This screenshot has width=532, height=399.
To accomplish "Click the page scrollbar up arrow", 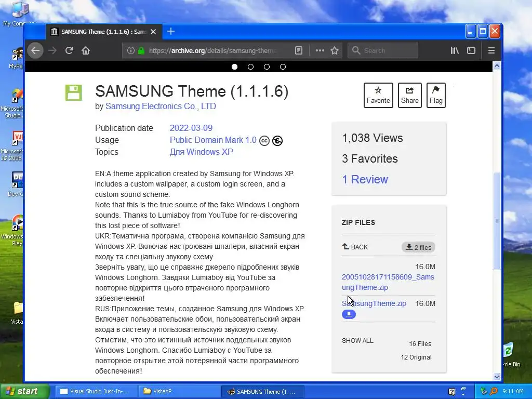I will pos(497,66).
